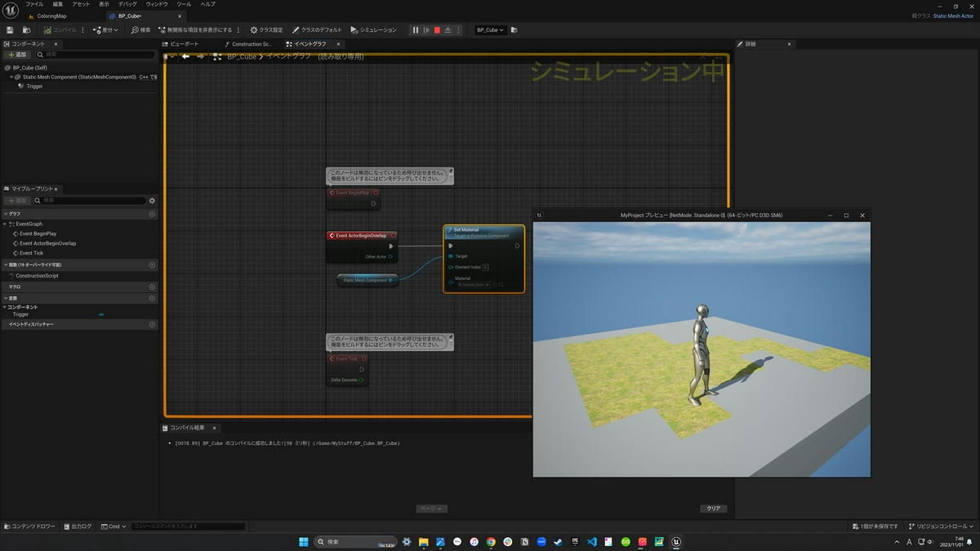
Task: Add a new graph with the plus icon
Action: [152, 214]
